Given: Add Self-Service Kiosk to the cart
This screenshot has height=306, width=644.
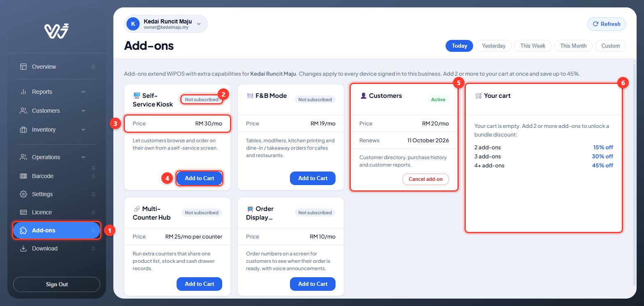Looking at the screenshot, I should tap(200, 178).
